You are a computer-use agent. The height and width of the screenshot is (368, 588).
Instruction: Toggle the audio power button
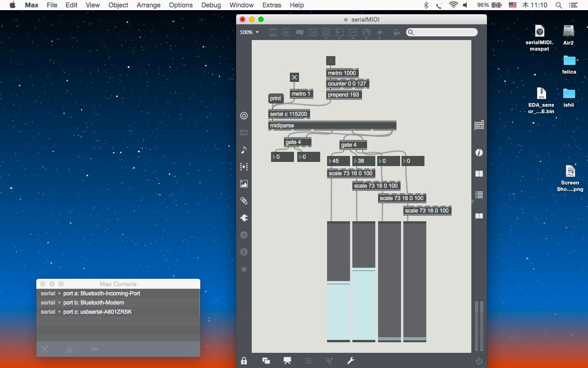[479, 361]
